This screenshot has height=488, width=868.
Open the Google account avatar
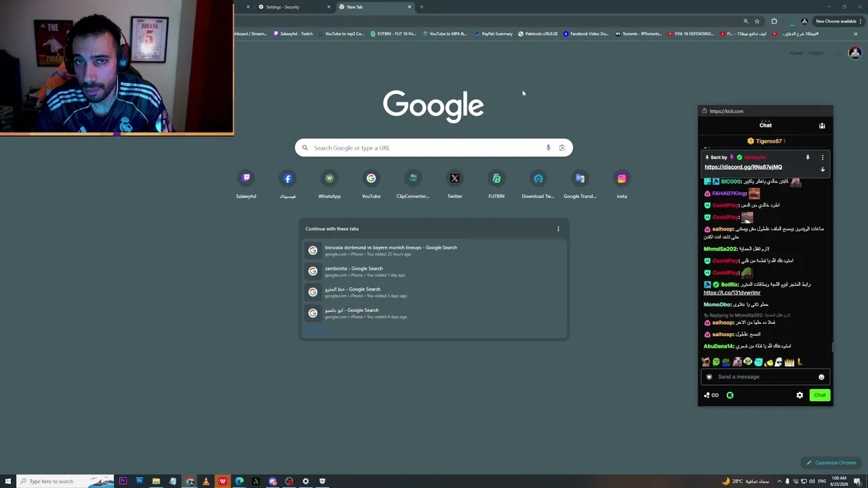[x=854, y=53]
